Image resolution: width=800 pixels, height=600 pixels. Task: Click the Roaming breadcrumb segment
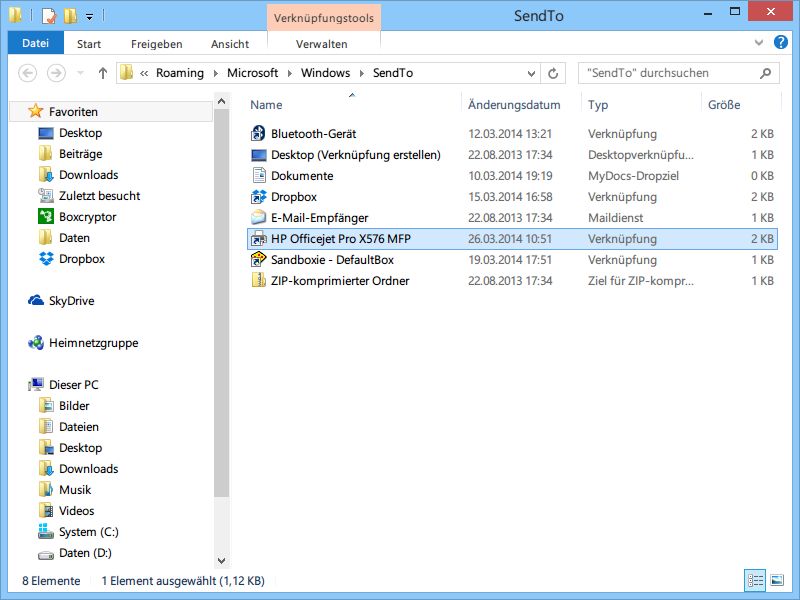click(x=180, y=73)
